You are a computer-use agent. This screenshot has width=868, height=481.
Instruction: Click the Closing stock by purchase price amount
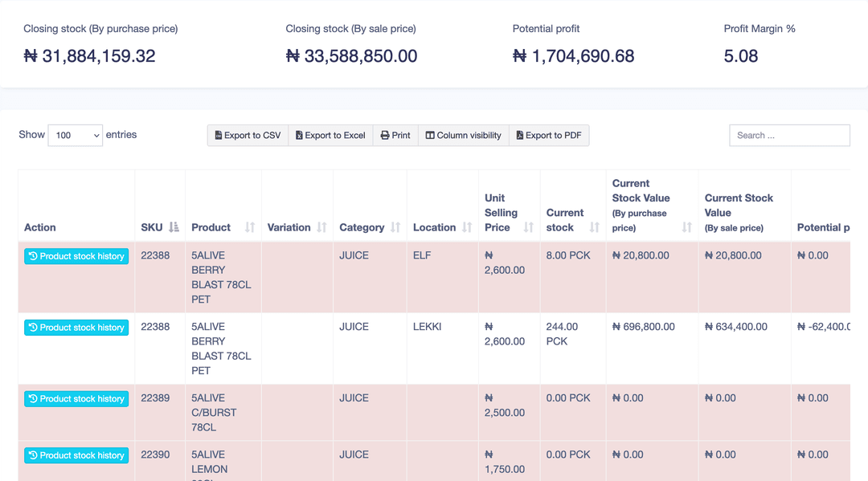click(x=89, y=56)
